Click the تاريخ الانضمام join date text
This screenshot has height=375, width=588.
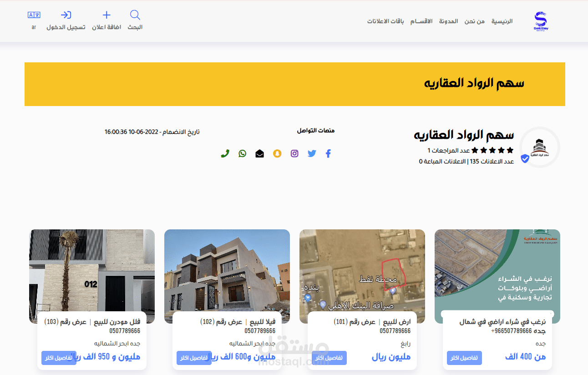point(152,132)
